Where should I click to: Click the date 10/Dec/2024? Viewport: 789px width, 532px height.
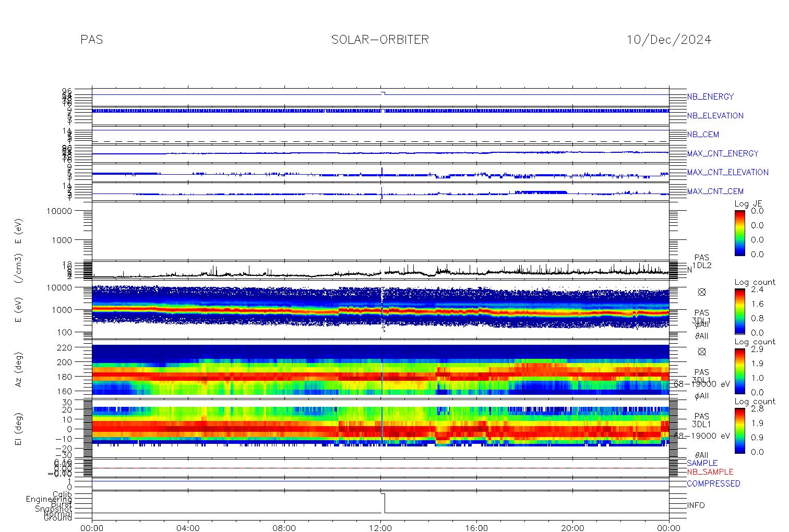coord(668,40)
